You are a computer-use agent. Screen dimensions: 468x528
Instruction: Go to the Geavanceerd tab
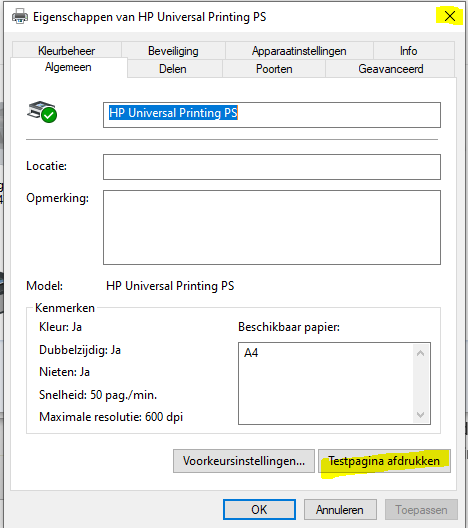tap(391, 69)
